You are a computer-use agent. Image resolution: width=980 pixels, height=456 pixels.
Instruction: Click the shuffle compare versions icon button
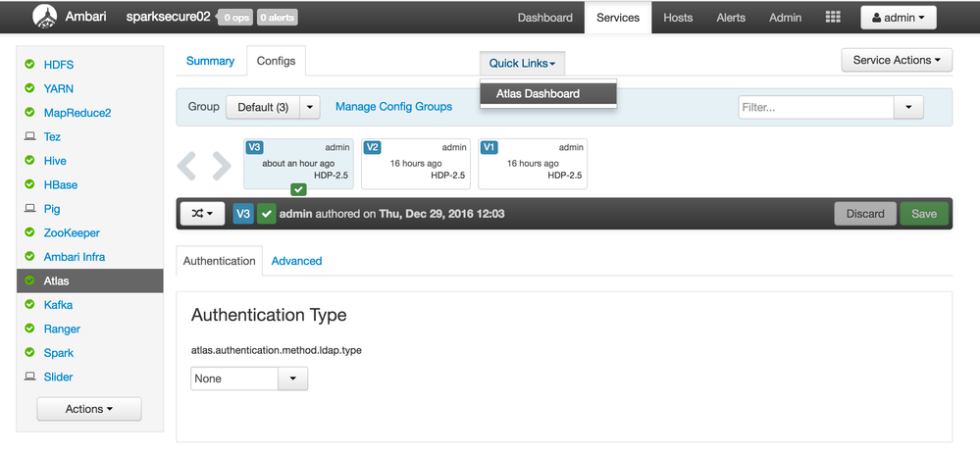tap(200, 213)
